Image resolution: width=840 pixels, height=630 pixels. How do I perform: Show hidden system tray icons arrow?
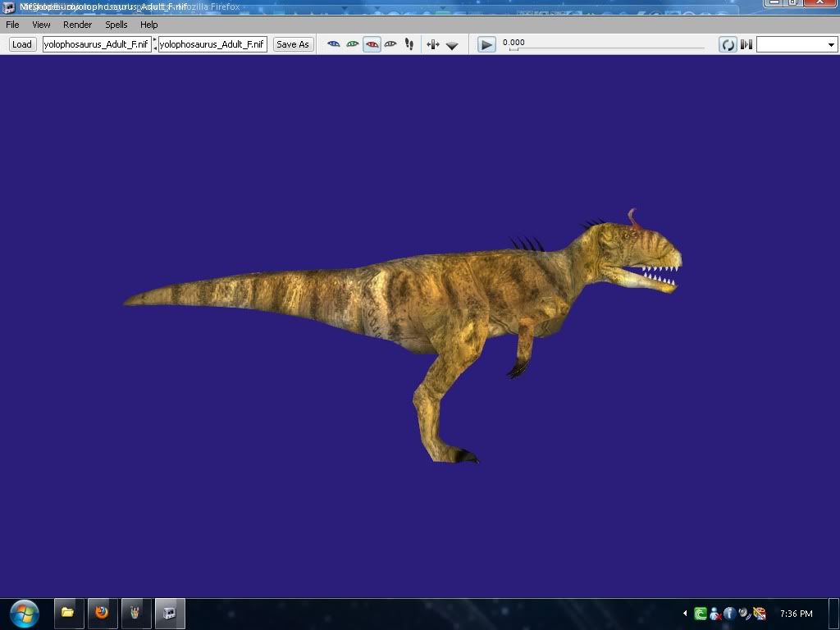point(685,614)
